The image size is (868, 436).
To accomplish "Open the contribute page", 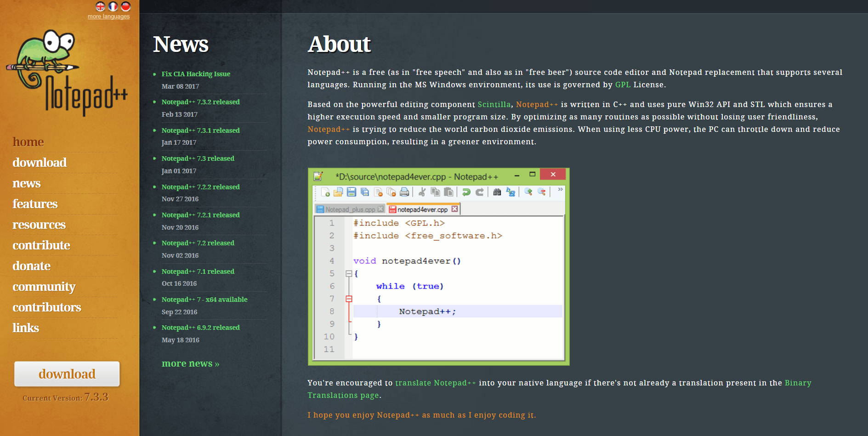I will point(41,245).
